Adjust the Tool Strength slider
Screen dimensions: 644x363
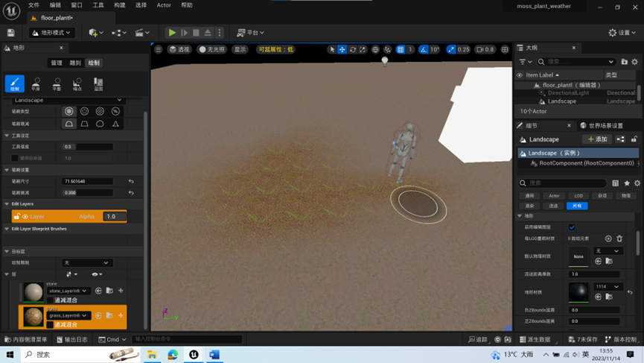[x=88, y=147]
